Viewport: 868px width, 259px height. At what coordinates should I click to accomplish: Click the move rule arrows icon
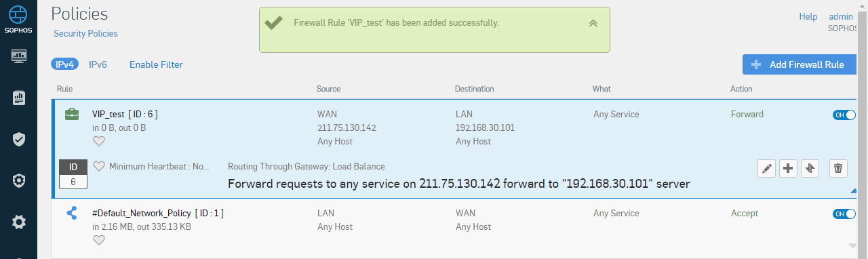[810, 169]
